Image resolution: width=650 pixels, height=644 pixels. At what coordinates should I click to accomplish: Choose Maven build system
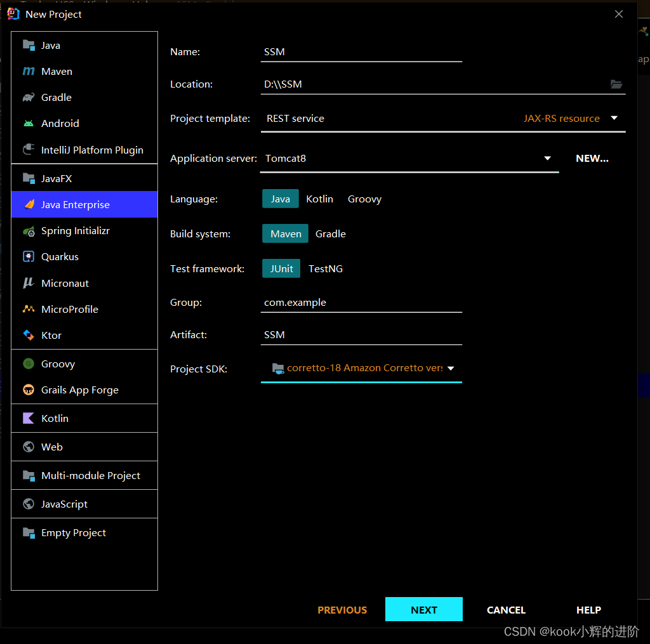click(x=285, y=233)
